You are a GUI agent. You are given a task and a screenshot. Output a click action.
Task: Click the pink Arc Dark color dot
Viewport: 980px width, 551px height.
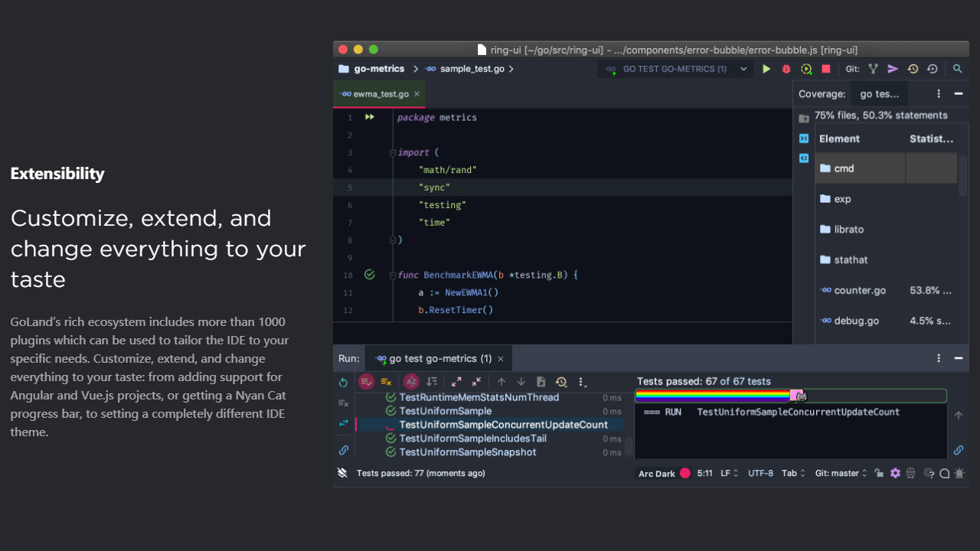(685, 473)
